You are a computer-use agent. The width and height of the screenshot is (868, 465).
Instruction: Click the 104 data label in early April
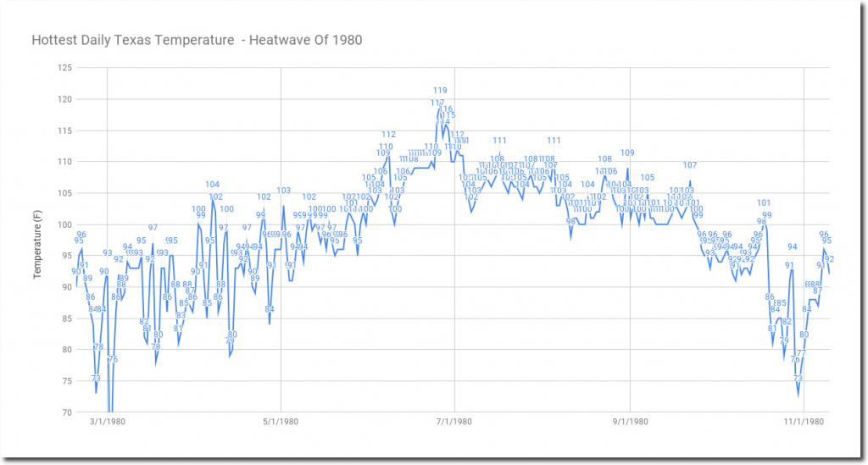point(213,184)
